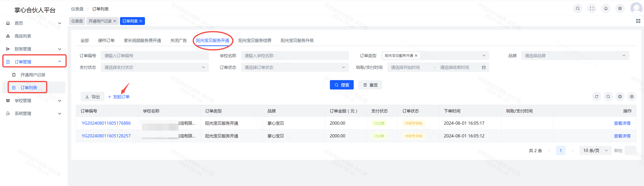Open order YG202408011605176886 link
The height and width of the screenshot is (186, 644).
[x=106, y=123]
